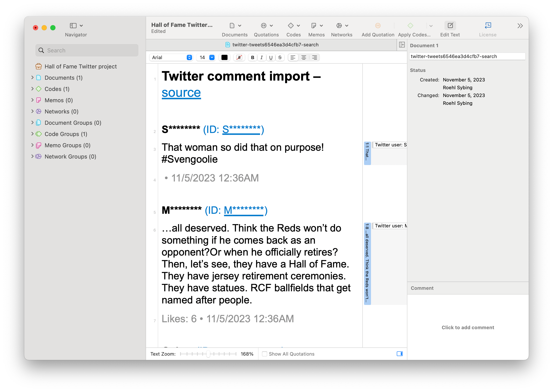The width and height of the screenshot is (553, 392).
Task: Click the search magnifier icon
Action: [41, 50]
